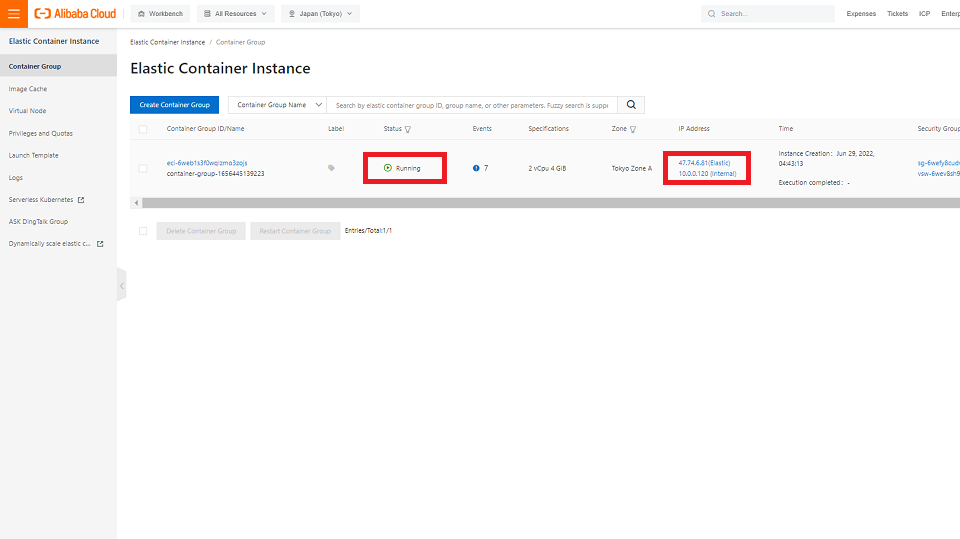Toggle the select-all header checkbox
This screenshot has width=960, height=539.
[x=143, y=129]
